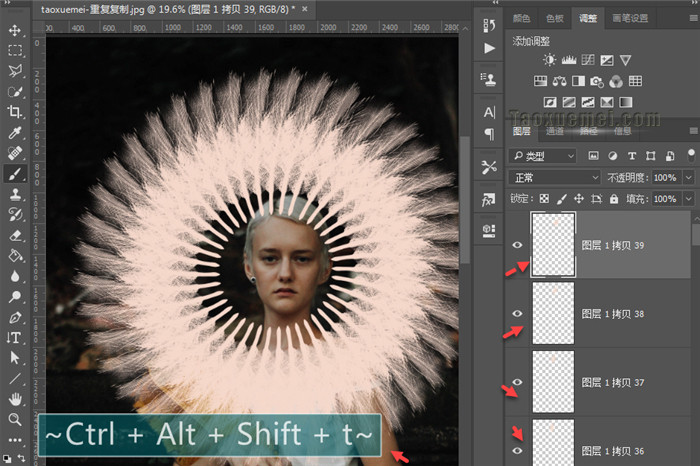Select the Crop tool
This screenshot has width=700, height=466.
[x=15, y=112]
